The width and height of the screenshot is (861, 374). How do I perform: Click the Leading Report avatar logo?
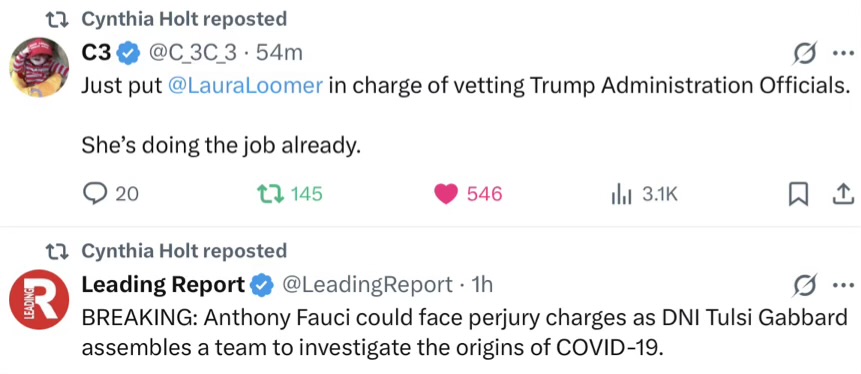39,299
